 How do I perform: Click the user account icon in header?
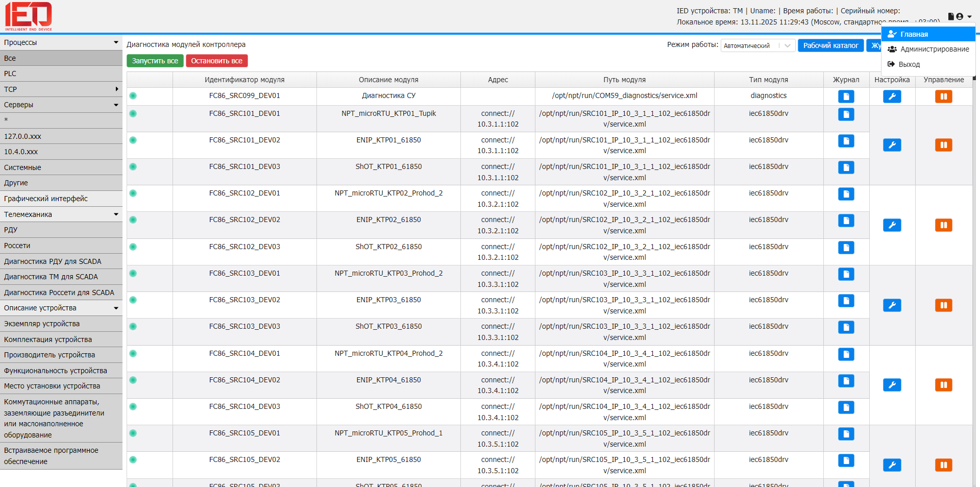[x=960, y=17]
